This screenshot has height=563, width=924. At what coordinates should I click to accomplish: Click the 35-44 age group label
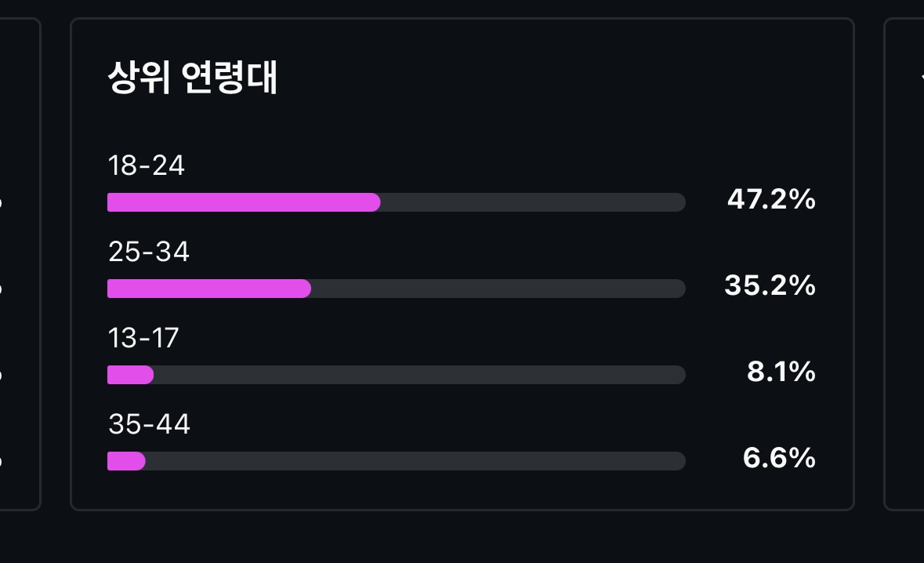[149, 424]
